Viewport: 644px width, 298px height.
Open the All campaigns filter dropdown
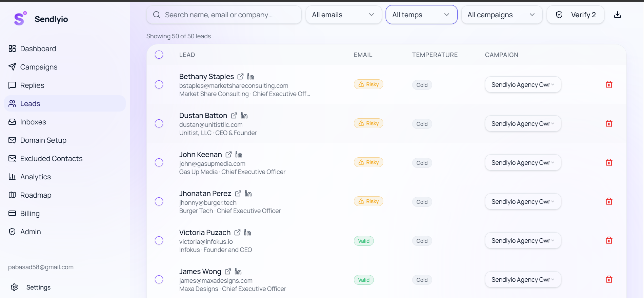(502, 15)
